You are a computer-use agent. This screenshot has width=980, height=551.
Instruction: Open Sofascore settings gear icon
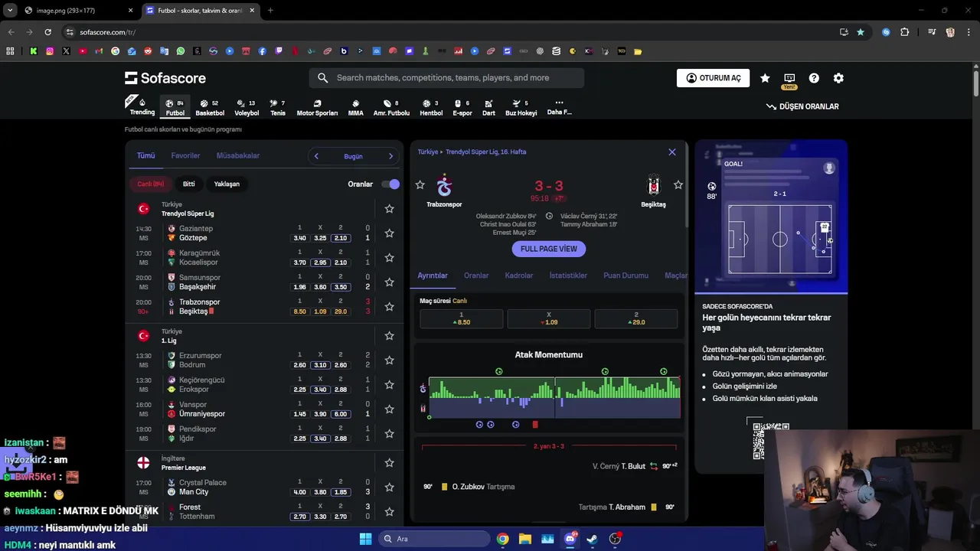click(x=838, y=78)
